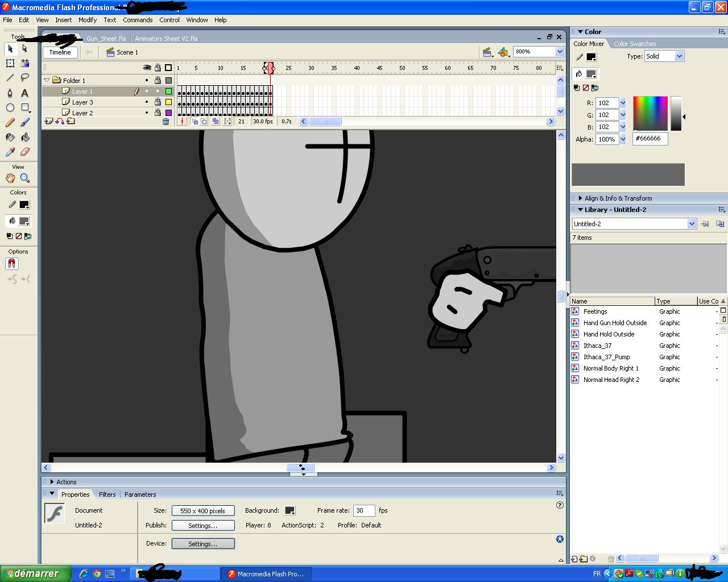
Task: Click the Frame rate input field
Action: pyautogui.click(x=364, y=510)
